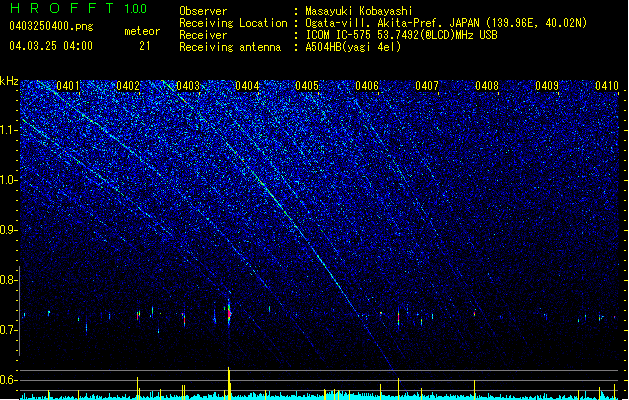629x400 pixels.
Task: Select antenna text A504HB(yagi 4el)
Action: coord(353,47)
